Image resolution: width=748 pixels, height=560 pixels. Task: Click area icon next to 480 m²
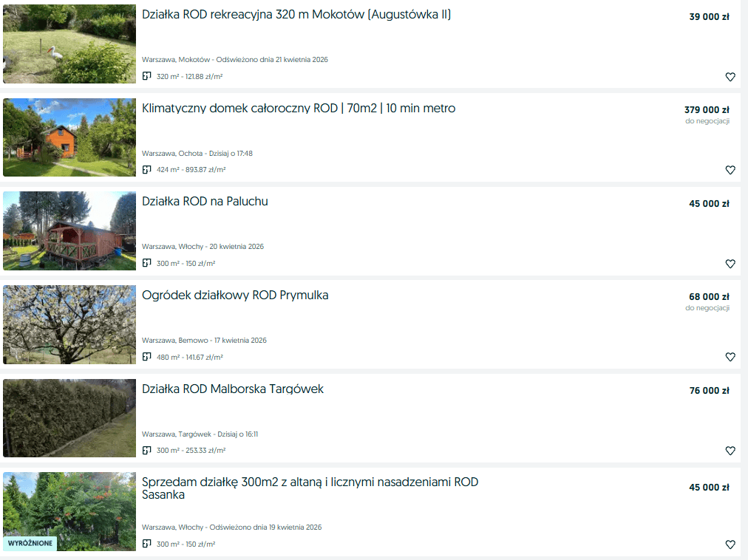pyautogui.click(x=147, y=356)
